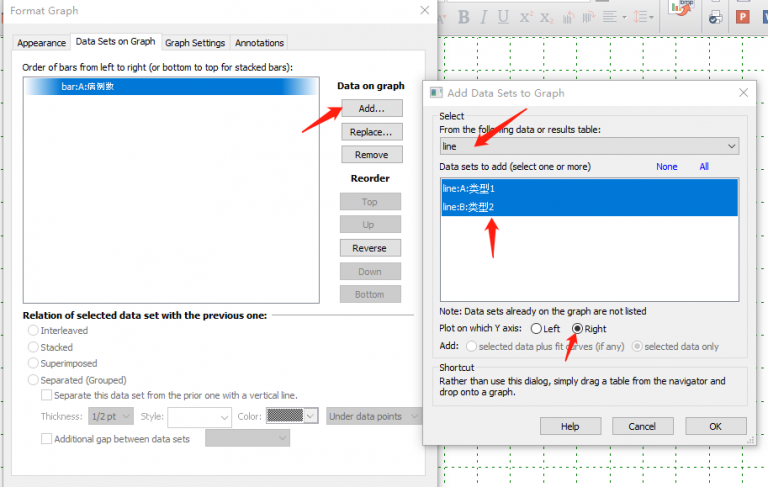Image resolution: width=768 pixels, height=487 pixels.
Task: Click the italic formatting icon
Action: [x=484, y=17]
